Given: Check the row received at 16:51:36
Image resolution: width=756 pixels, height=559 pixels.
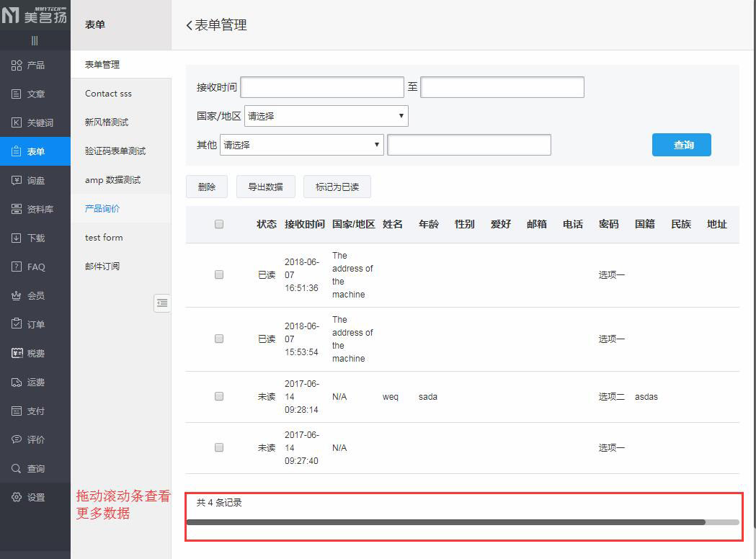Looking at the screenshot, I should coord(219,274).
